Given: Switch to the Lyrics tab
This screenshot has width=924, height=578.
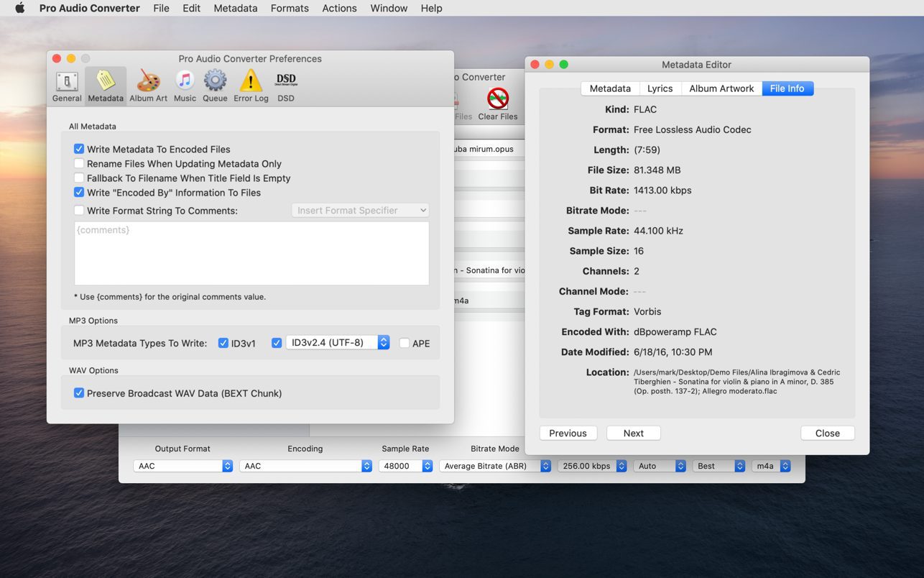Looking at the screenshot, I should pos(660,88).
